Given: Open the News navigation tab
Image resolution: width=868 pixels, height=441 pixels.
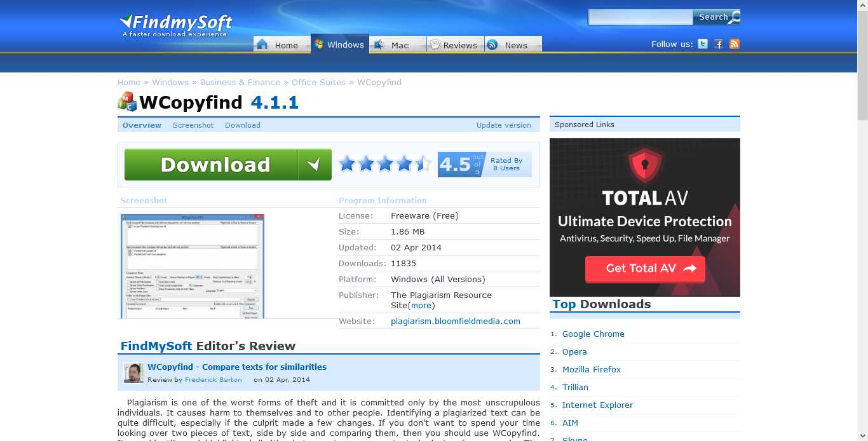Looking at the screenshot, I should point(513,44).
